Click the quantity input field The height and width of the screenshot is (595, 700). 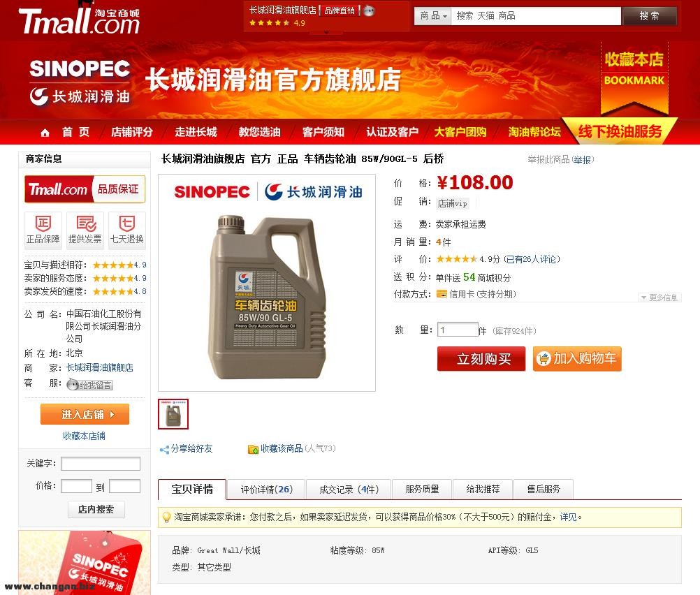click(458, 330)
